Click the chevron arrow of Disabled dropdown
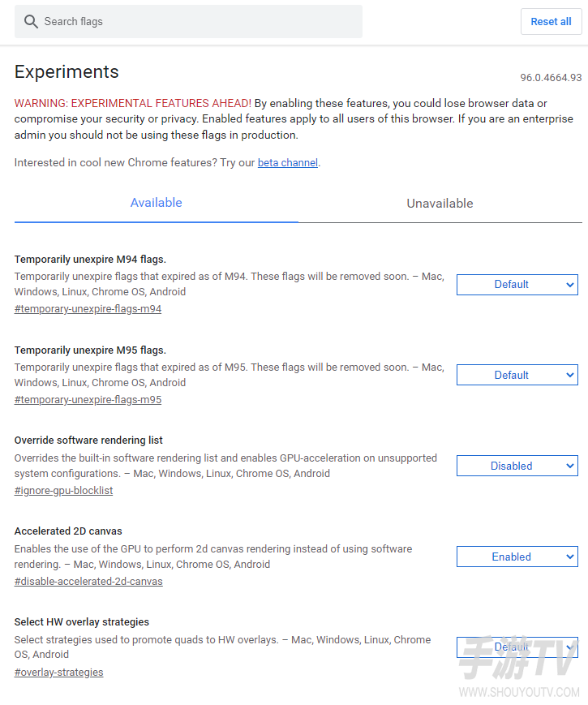This screenshot has height=705, width=588. coord(569,466)
